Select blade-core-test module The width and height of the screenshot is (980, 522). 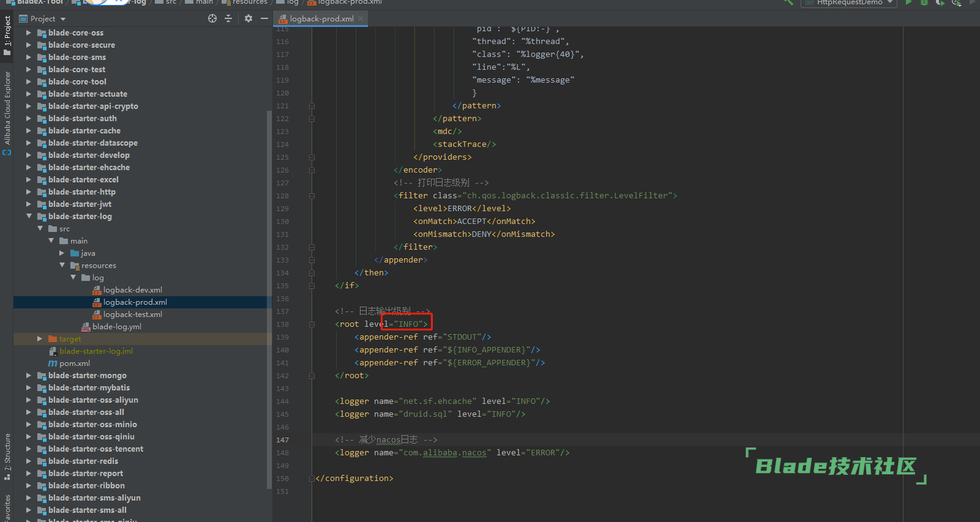(x=77, y=69)
